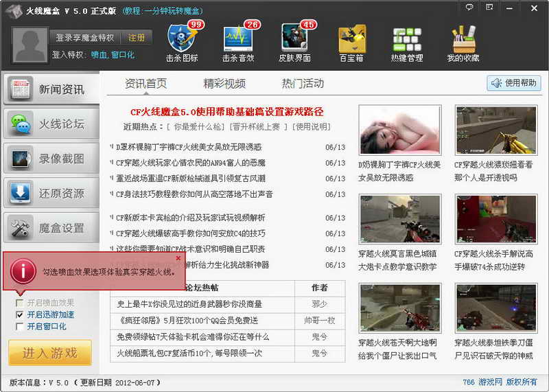Click the chat bubble icon in title bar
Screen dimensions: 549x392
[x=469, y=7]
